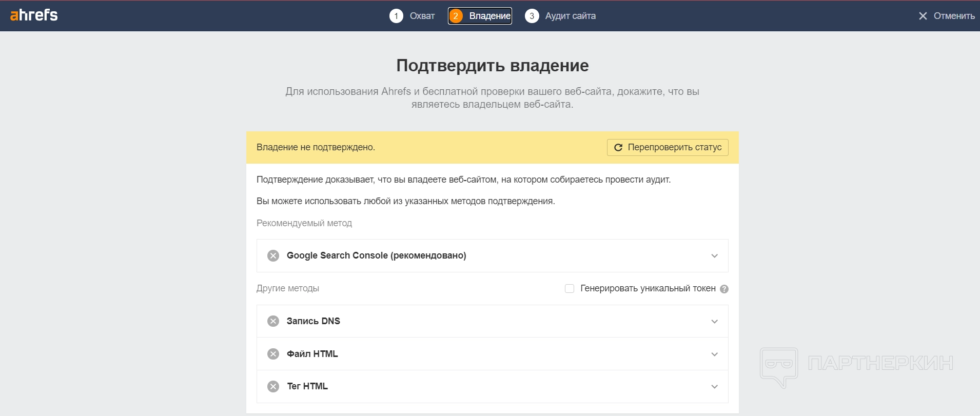
Task: Go to the Охват step
Action: tap(422, 16)
